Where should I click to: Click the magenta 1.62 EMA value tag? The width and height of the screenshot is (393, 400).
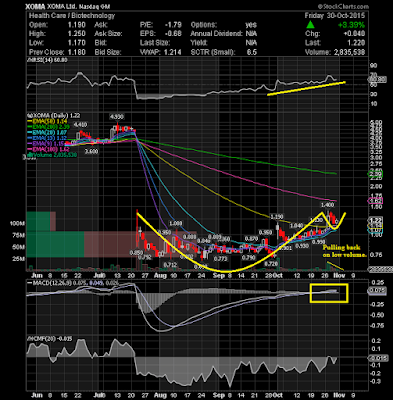click(375, 201)
